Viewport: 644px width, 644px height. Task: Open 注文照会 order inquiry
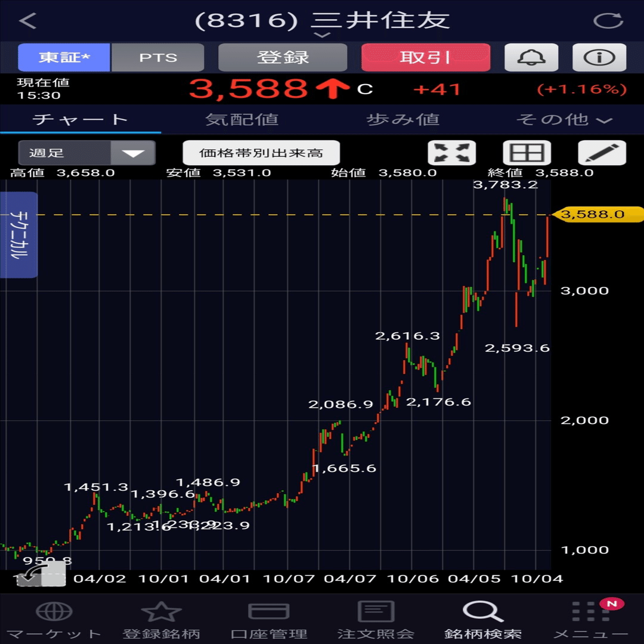tap(376, 620)
